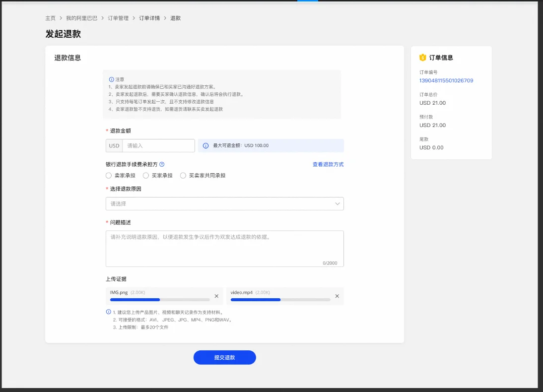Click the chevron arrow of refund reason select
This screenshot has width=543, height=392.
click(x=338, y=204)
